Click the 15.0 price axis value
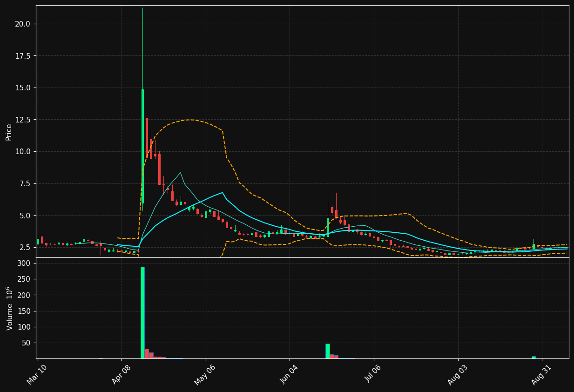Image resolution: width=574 pixels, height=392 pixels. pos(22,88)
